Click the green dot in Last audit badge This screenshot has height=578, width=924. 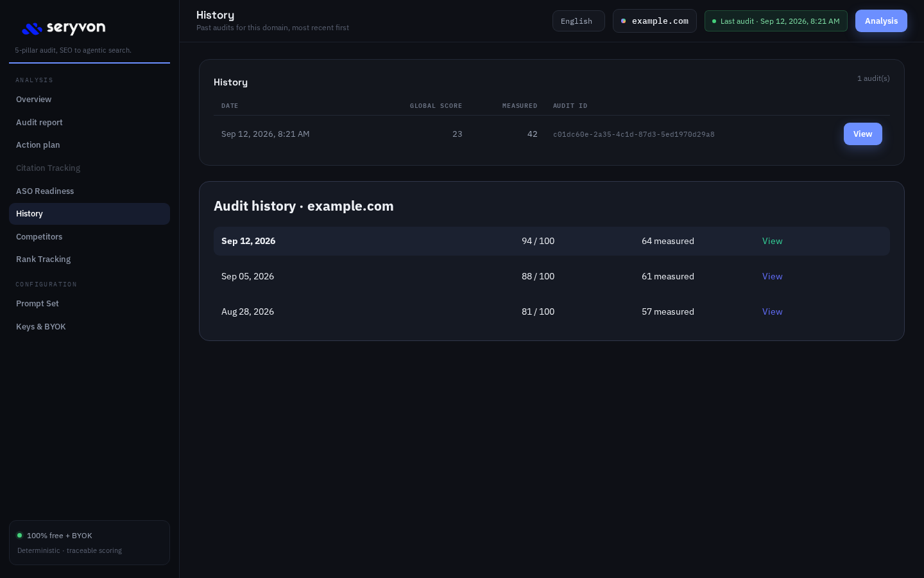[714, 21]
